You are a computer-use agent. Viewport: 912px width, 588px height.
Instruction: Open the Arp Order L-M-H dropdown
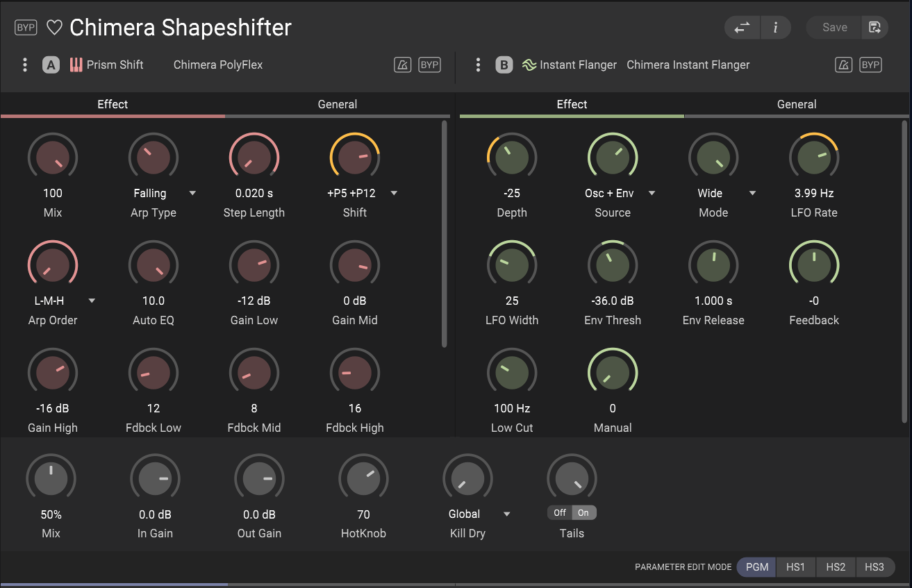[x=92, y=301]
